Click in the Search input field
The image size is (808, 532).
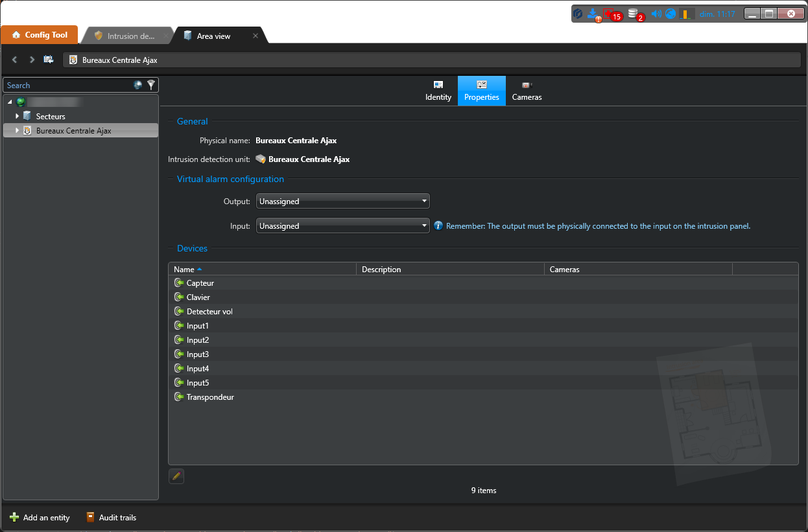click(65, 85)
